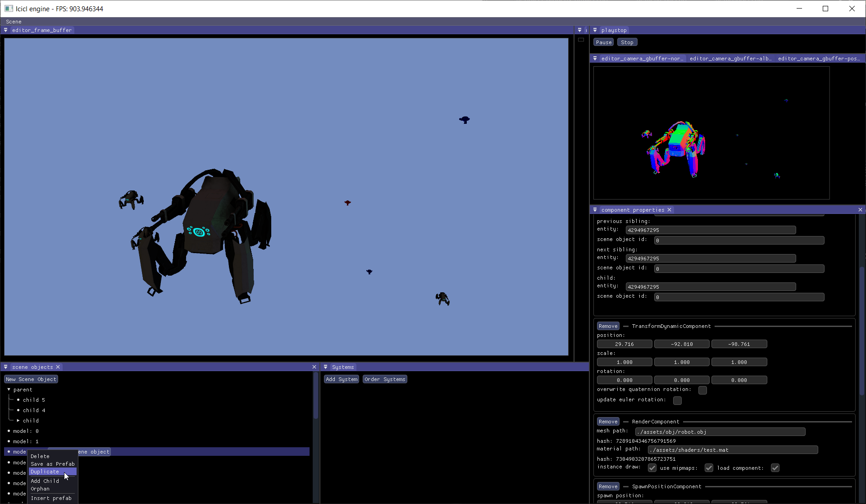Collapse the playstop panel triangle
This screenshot has height=504, width=866.
pyautogui.click(x=595, y=30)
